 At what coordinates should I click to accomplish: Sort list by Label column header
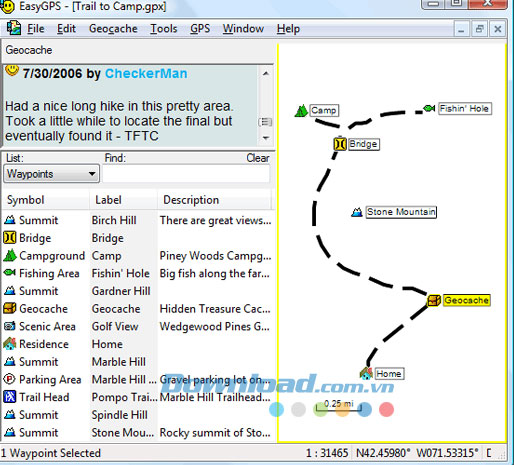click(x=123, y=200)
